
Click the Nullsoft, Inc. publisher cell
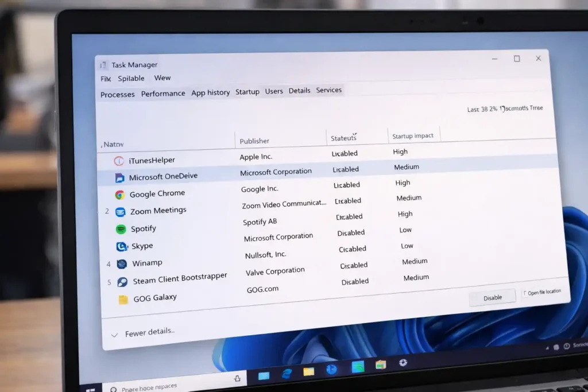265,255
